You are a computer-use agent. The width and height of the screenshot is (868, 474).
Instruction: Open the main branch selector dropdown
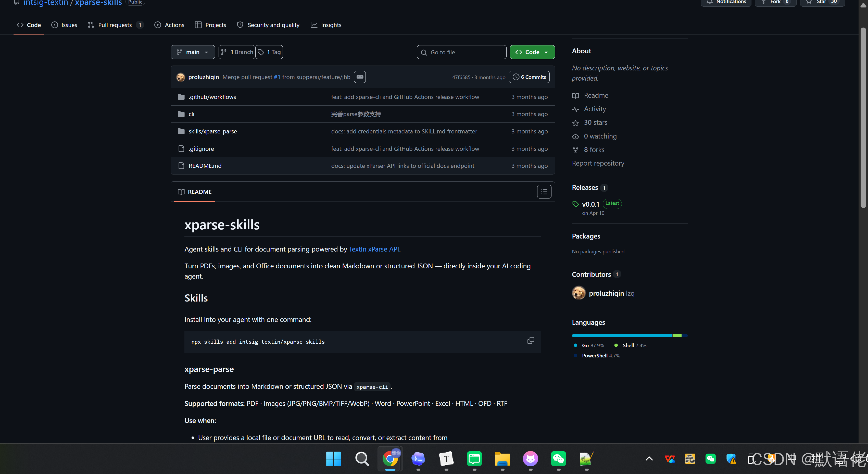tap(192, 52)
